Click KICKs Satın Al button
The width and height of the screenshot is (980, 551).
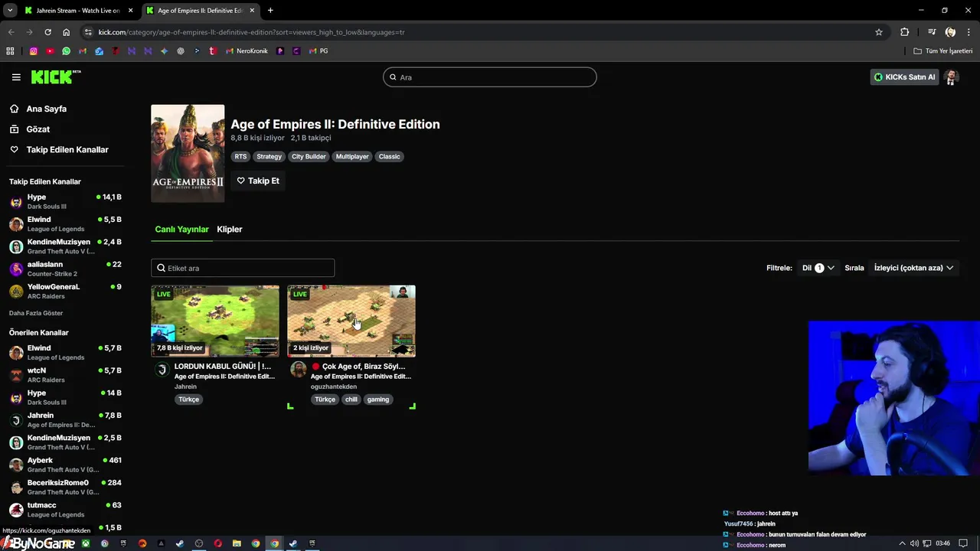[904, 77]
